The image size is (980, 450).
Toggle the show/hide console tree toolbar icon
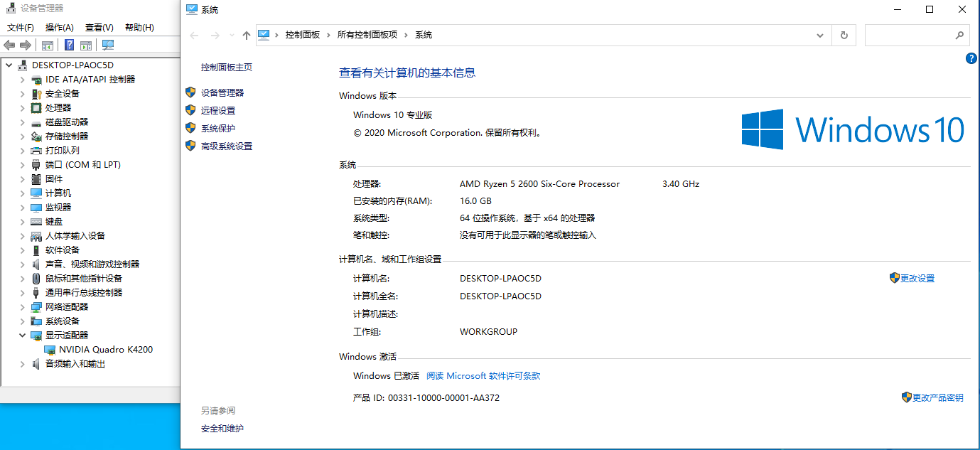[x=47, y=45]
